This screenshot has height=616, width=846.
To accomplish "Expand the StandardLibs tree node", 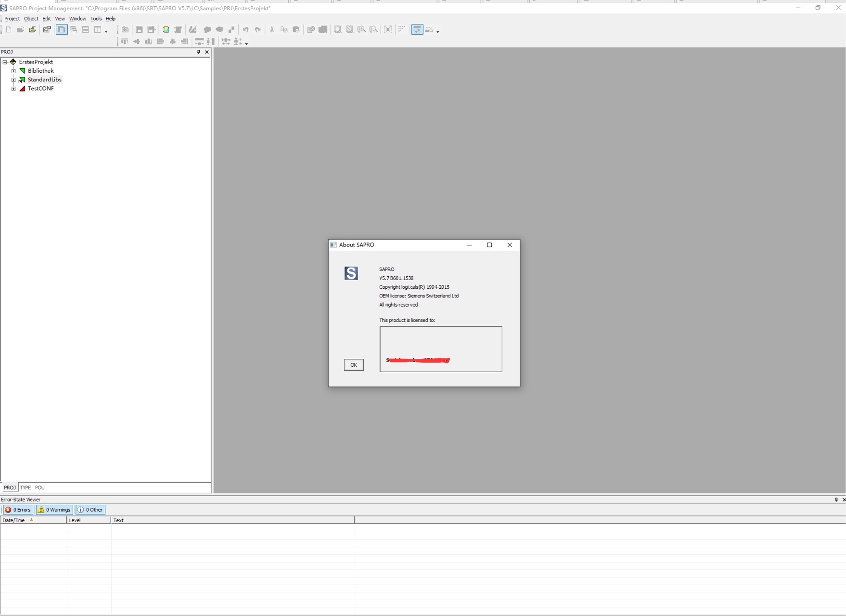I will [13, 80].
